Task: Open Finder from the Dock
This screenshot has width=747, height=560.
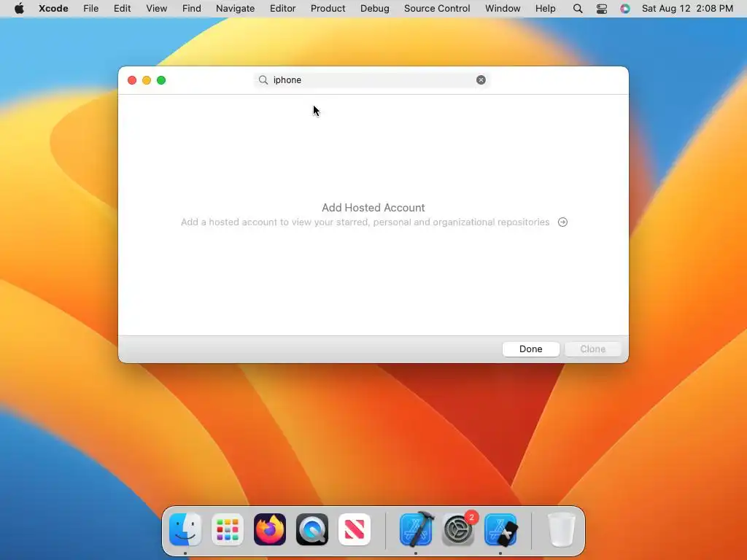Action: (185, 529)
